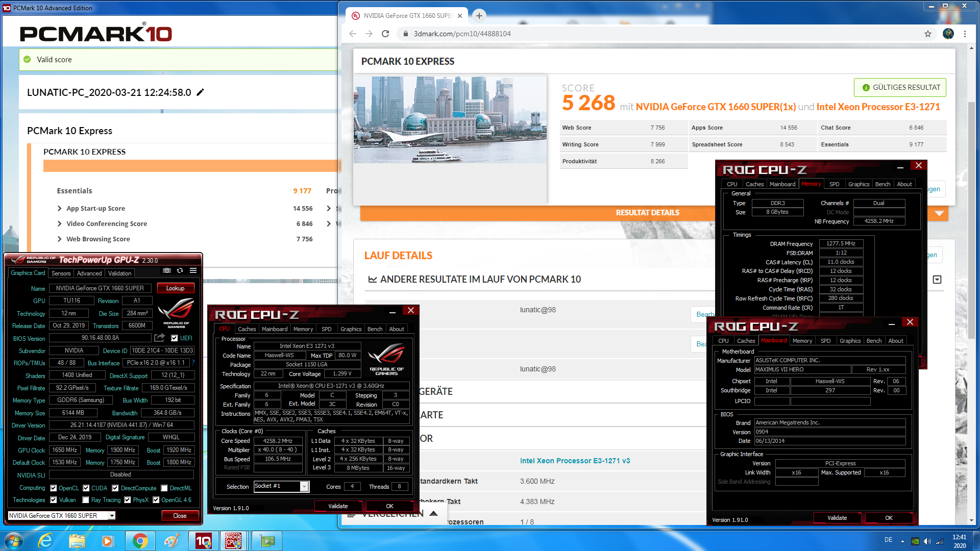Click the GÜLTIGES RESULTAT button
Screen dimensions: 980x551
pos(900,87)
